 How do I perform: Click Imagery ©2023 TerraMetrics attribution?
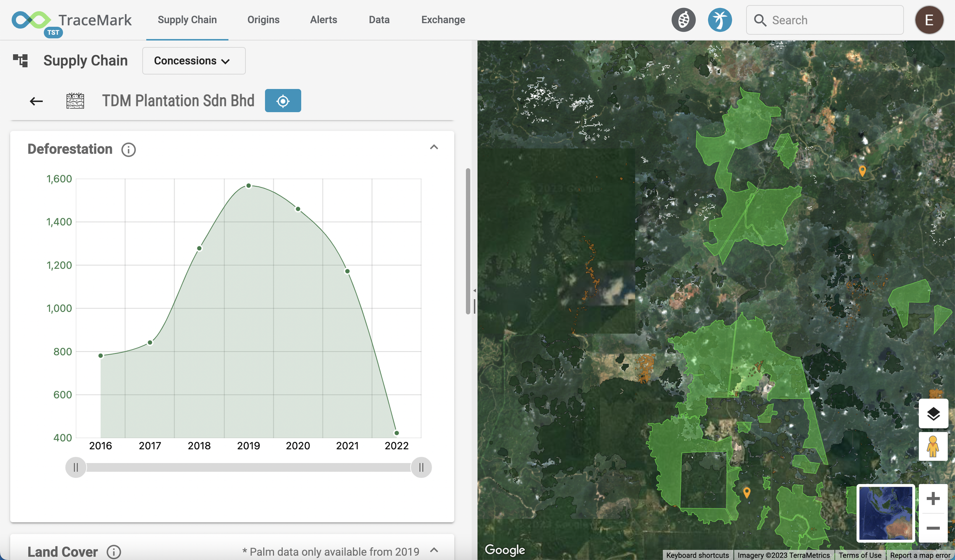coord(783,555)
